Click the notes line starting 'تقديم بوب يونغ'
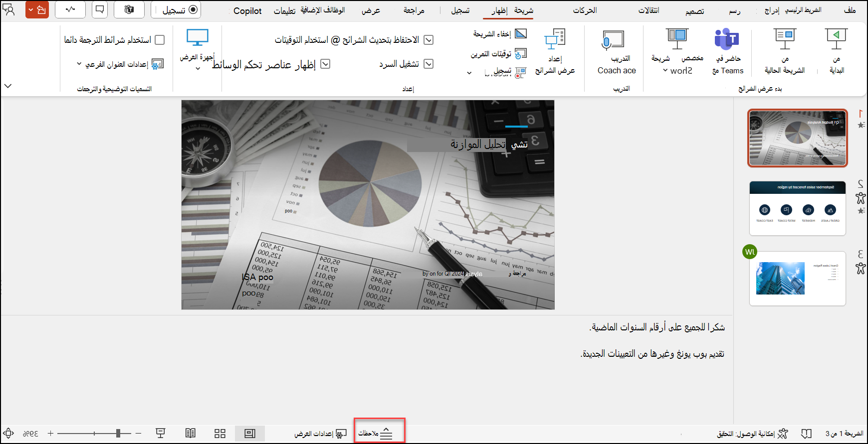The height and width of the screenshot is (444, 868). click(x=652, y=354)
